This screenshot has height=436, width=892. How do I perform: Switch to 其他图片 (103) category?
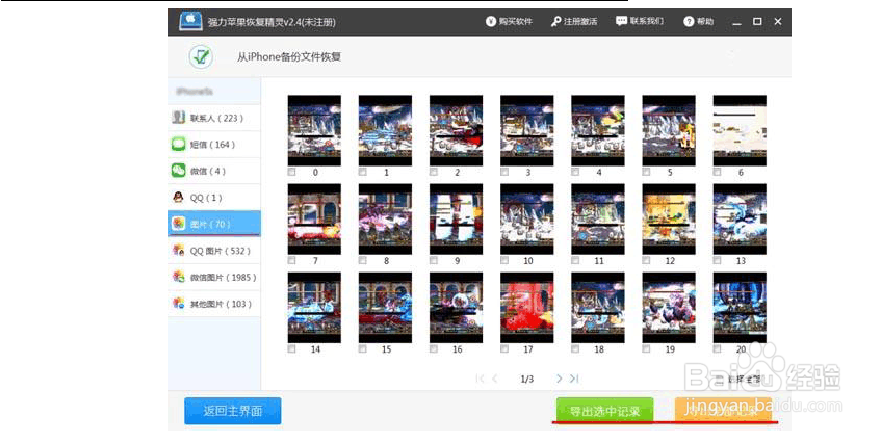(214, 303)
